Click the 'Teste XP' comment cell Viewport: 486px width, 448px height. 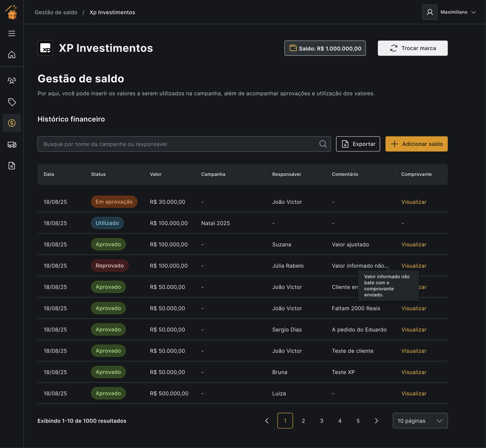pos(343,372)
